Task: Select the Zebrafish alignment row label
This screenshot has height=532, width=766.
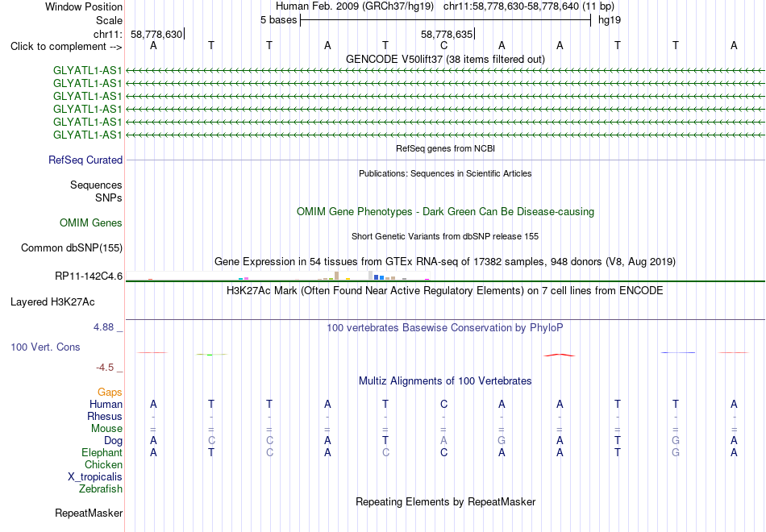Action: (101, 488)
